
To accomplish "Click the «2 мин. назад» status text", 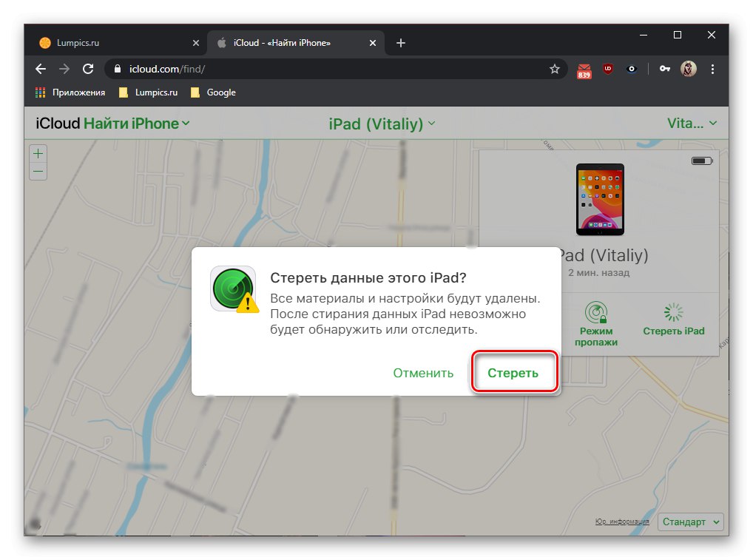I will click(x=599, y=273).
